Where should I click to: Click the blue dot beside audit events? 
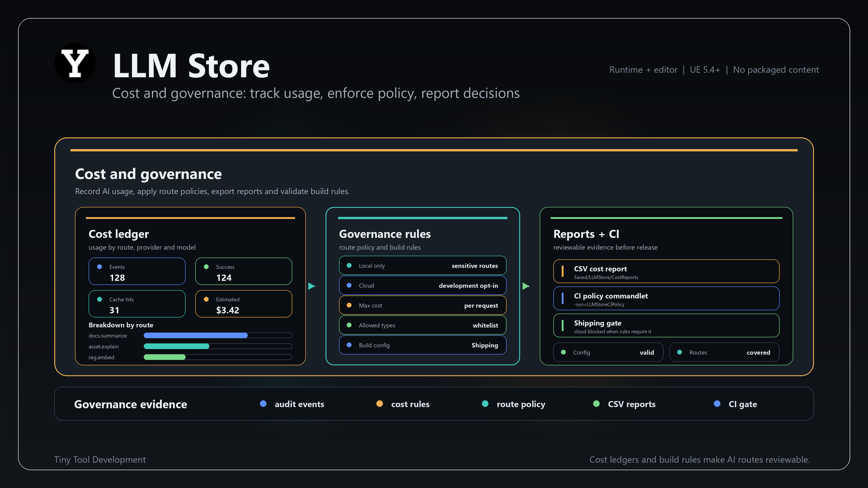tap(263, 404)
